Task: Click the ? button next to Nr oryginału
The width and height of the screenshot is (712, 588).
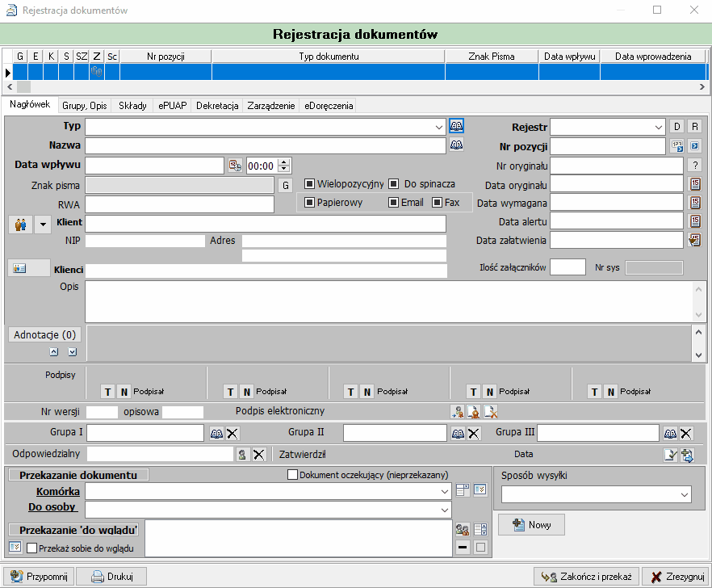Action: click(x=695, y=166)
